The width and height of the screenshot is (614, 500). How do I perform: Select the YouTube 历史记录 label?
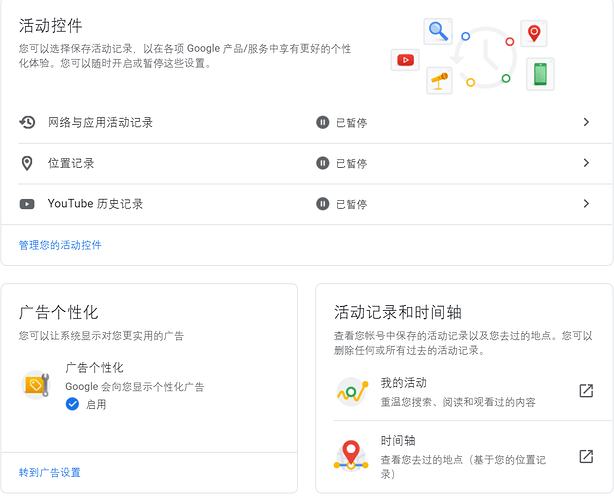point(95,204)
